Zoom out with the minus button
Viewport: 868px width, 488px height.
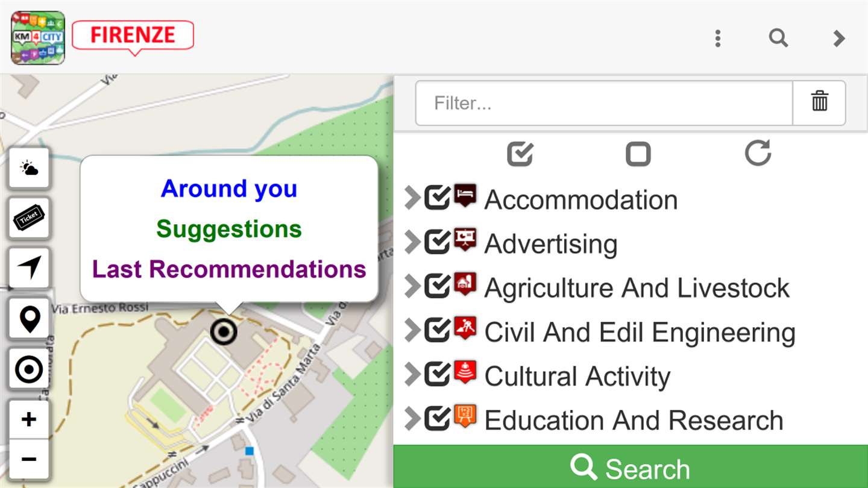click(x=29, y=459)
